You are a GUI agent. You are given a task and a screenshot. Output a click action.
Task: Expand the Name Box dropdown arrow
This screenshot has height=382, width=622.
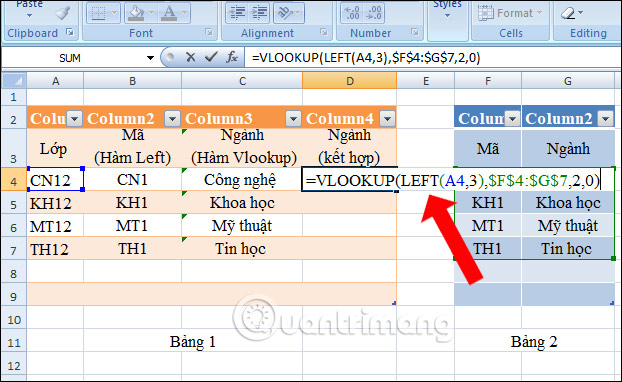click(150, 58)
